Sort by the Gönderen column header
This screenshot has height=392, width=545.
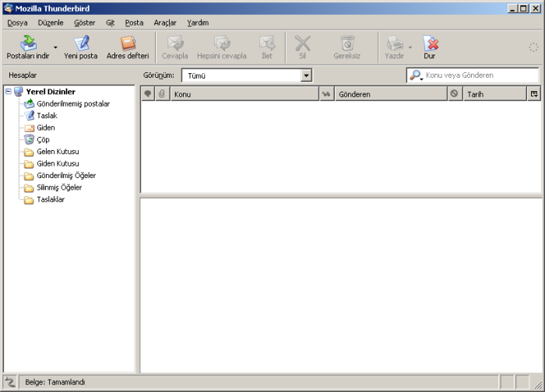[391, 94]
